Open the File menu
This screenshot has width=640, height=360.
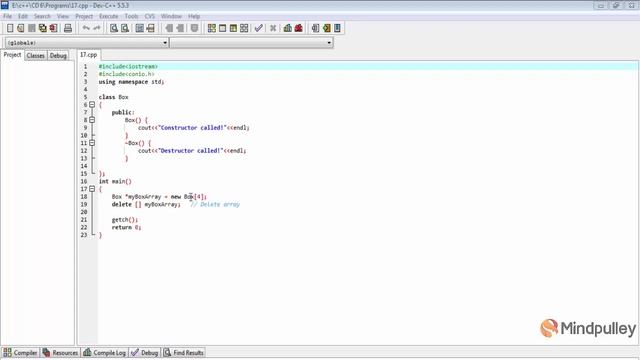coord(7,16)
